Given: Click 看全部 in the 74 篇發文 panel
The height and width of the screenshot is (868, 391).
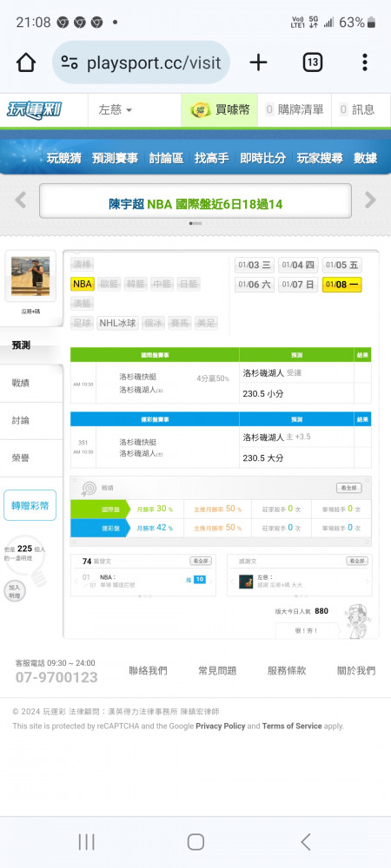Looking at the screenshot, I should (201, 562).
